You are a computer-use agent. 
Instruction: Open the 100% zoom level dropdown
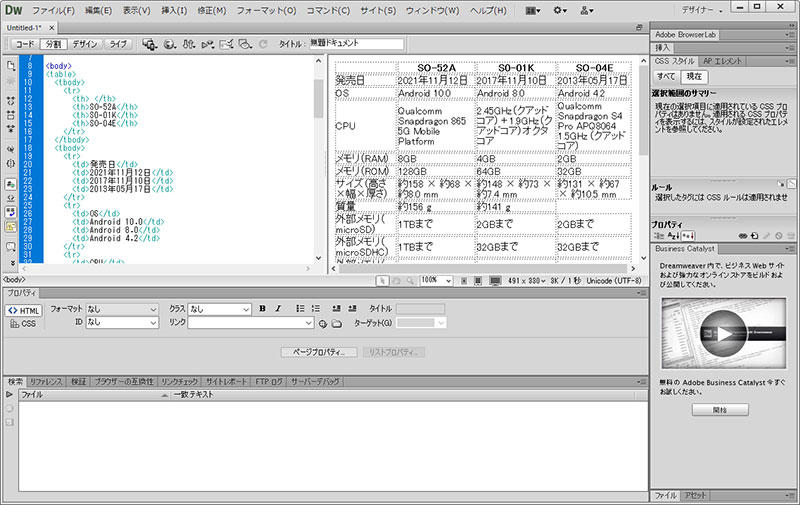point(436,281)
